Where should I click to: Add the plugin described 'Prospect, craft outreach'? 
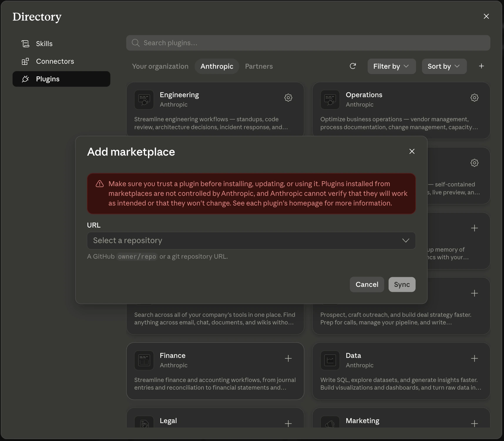pos(475,293)
